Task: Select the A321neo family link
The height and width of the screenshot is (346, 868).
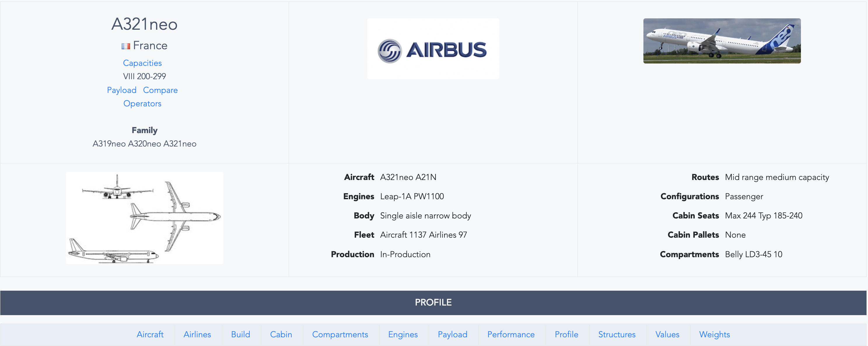Action: [x=180, y=144]
